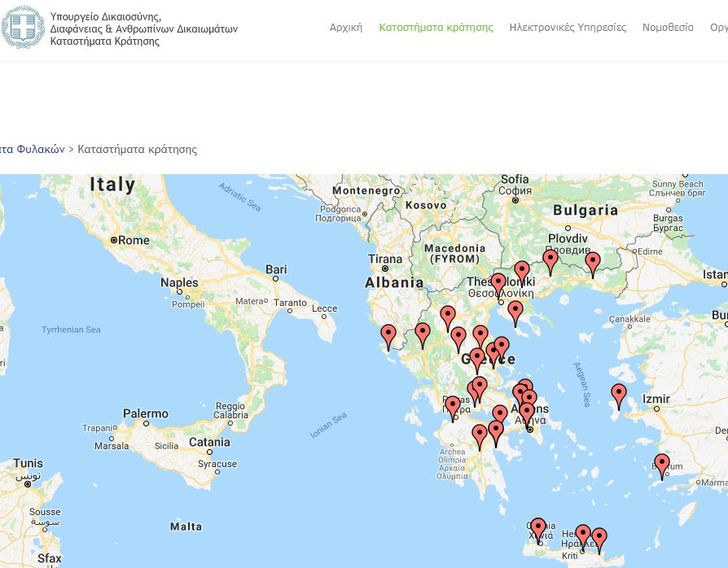Click the pin covering the Thessaloniki label's middle
The width and height of the screenshot is (728, 568).
498,285
